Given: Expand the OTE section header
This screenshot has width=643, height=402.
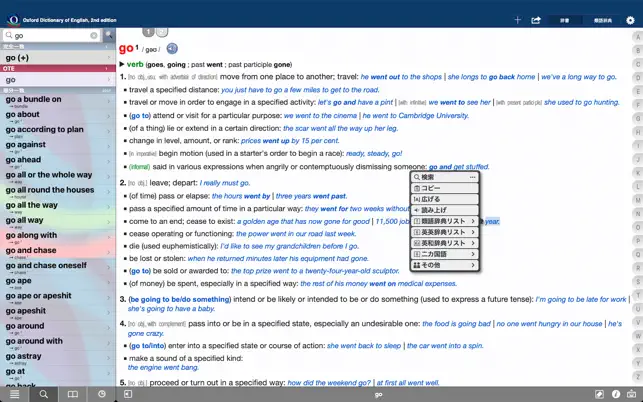Looking at the screenshot, I should pos(57,69).
